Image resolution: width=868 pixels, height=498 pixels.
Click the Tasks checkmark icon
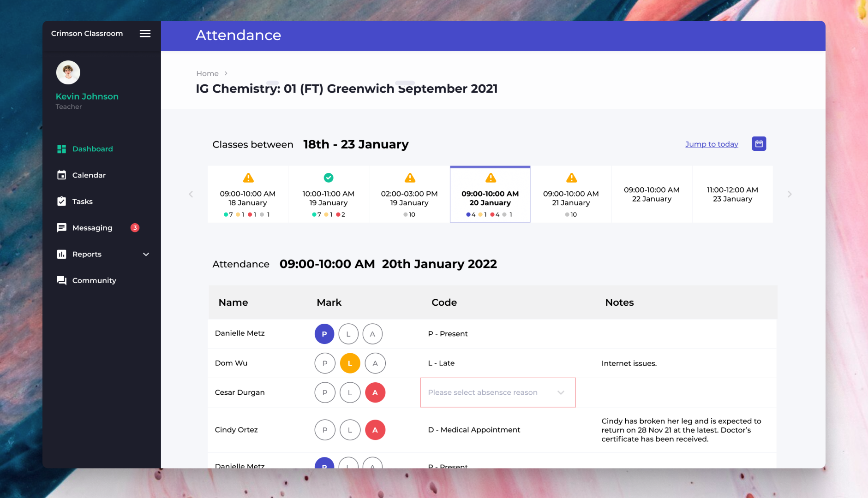tap(61, 202)
